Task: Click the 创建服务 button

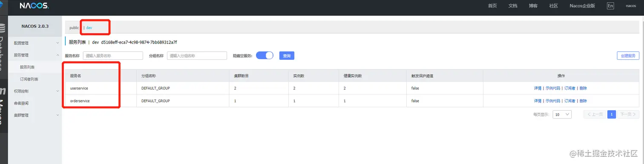Action: pyautogui.click(x=628, y=56)
